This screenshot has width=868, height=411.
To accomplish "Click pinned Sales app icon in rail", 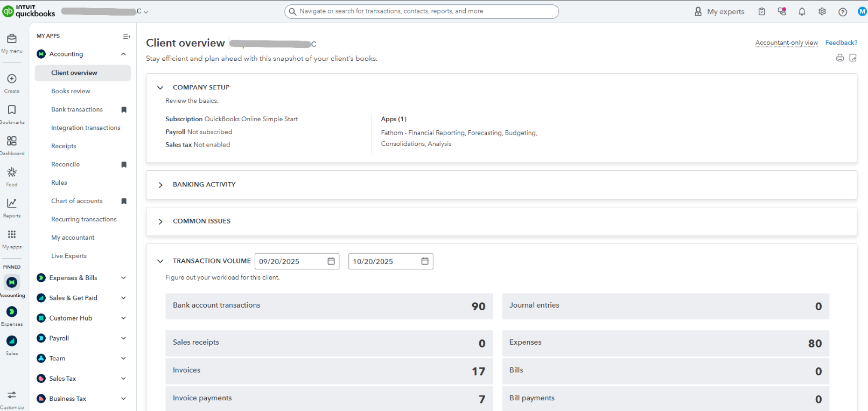I will coord(12,341).
